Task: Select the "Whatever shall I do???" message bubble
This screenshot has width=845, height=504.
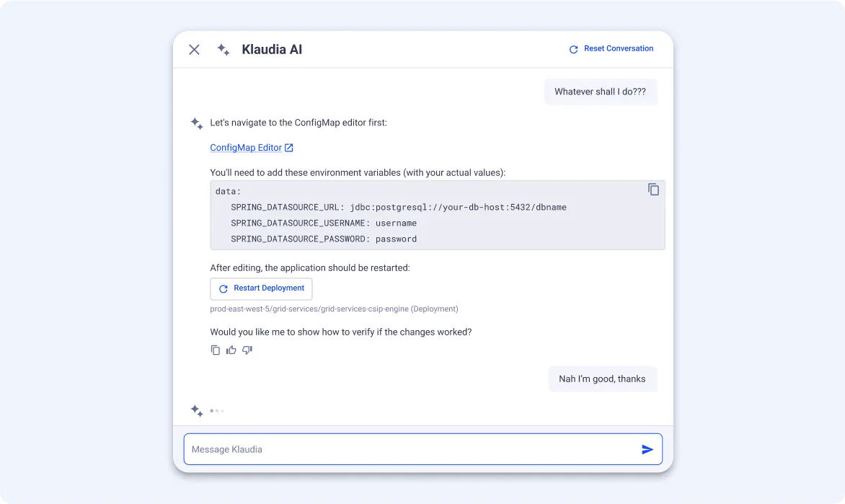Action: click(600, 92)
